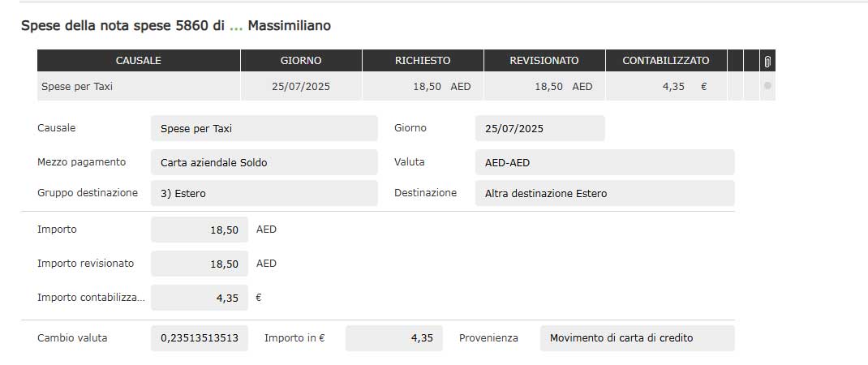Sort by the CAUSALE column header

[139, 61]
